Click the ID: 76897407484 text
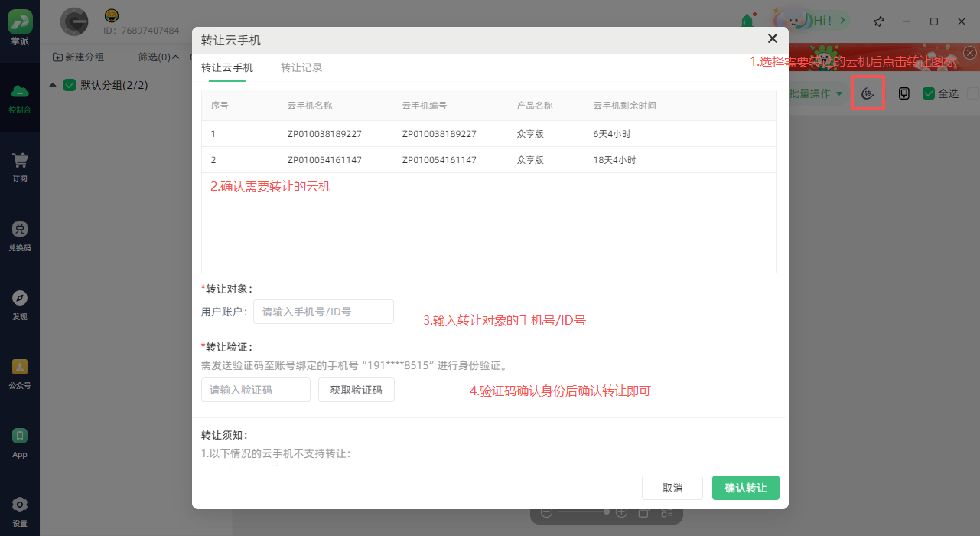 point(142,31)
